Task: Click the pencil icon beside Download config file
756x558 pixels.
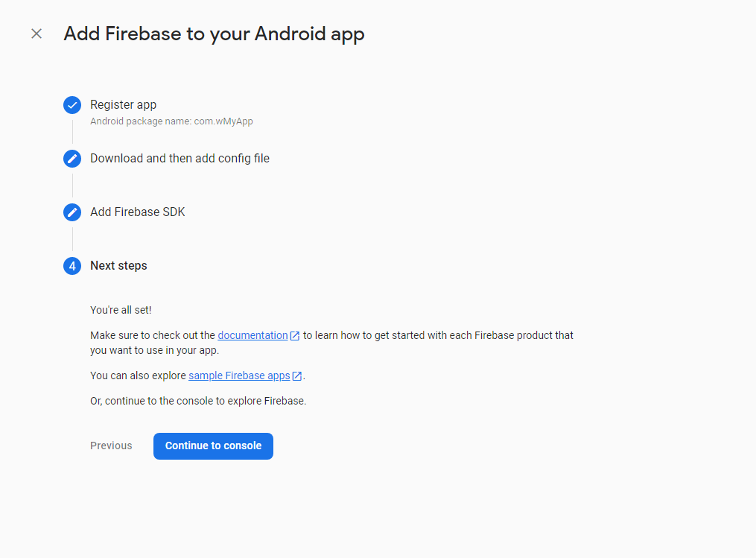Action: point(72,159)
